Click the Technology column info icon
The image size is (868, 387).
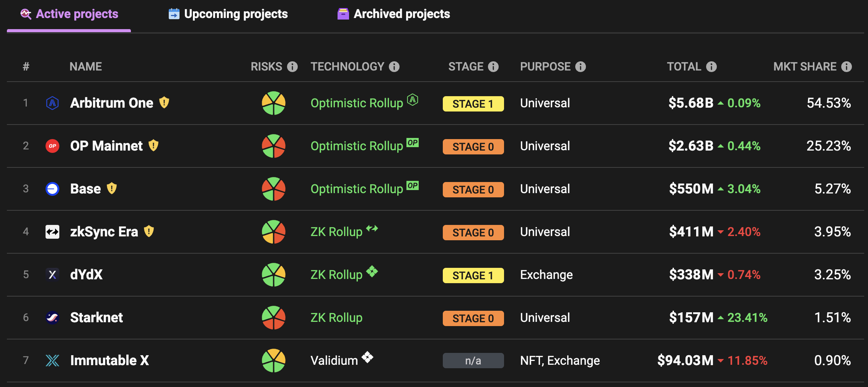pos(394,67)
